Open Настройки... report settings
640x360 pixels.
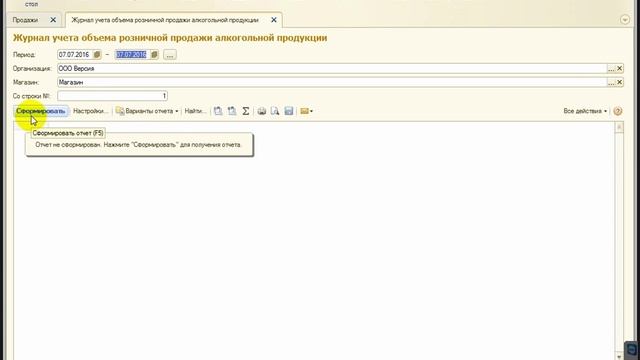(x=91, y=111)
